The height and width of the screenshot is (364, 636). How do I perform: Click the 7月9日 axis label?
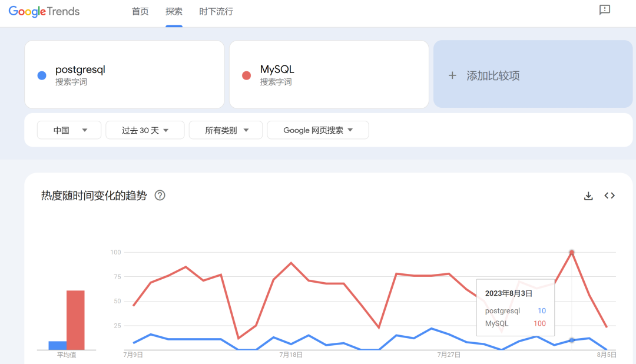(x=133, y=355)
